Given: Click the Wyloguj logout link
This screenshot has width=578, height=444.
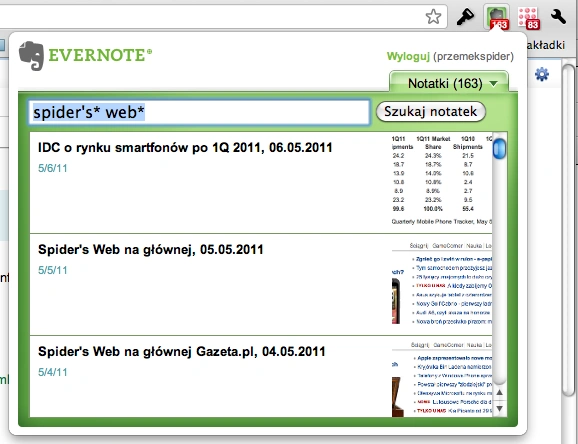Looking at the screenshot, I should click(x=408, y=56).
